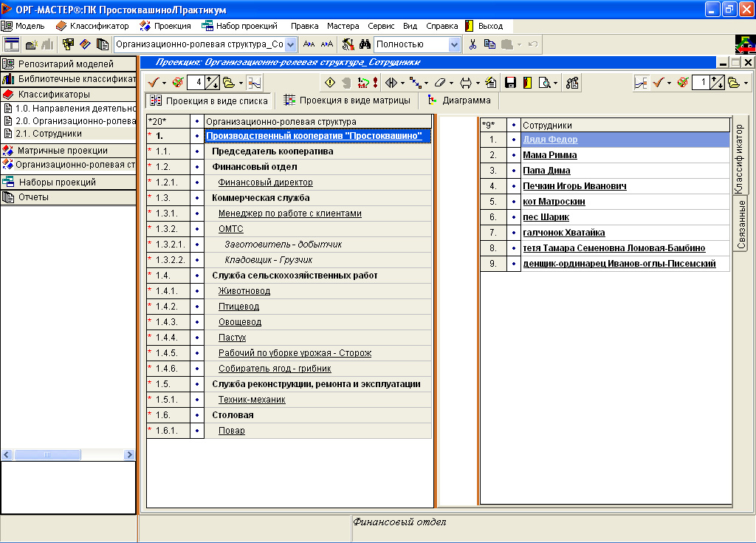Open the left folder icon dropdown arrow
This screenshot has width=756, height=543.
coord(241,83)
